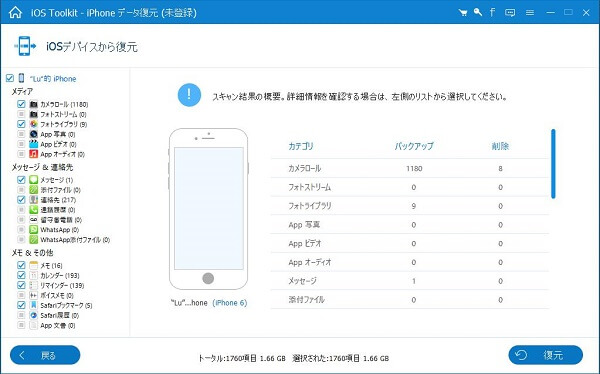This screenshot has height=374, width=600.
Task: Toggle the ボイスメモ (0) checkbox
Action: point(21,295)
